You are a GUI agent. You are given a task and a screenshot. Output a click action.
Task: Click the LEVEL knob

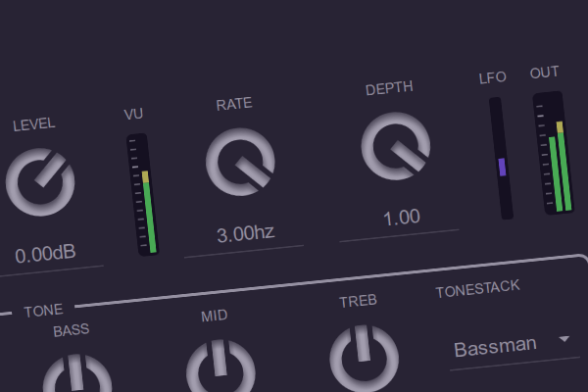[40, 182]
